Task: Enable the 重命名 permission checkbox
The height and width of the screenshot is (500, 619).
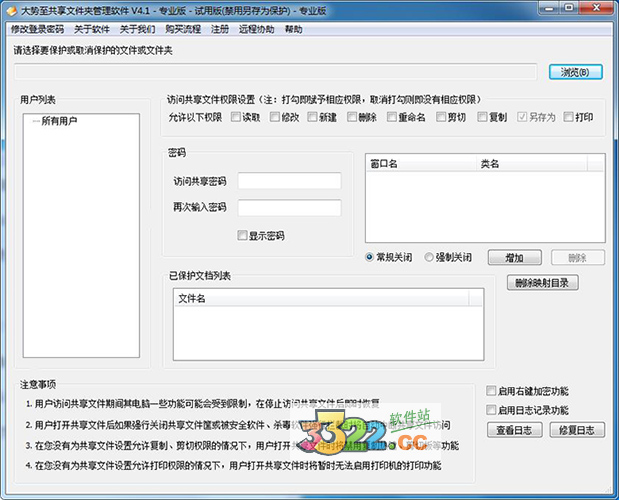Action: coord(392,117)
